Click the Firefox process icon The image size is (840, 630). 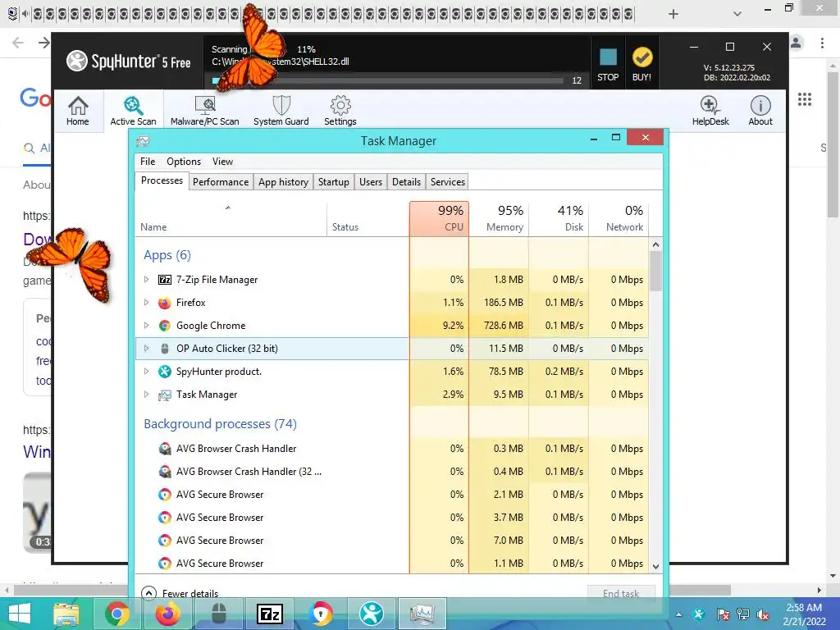164,303
